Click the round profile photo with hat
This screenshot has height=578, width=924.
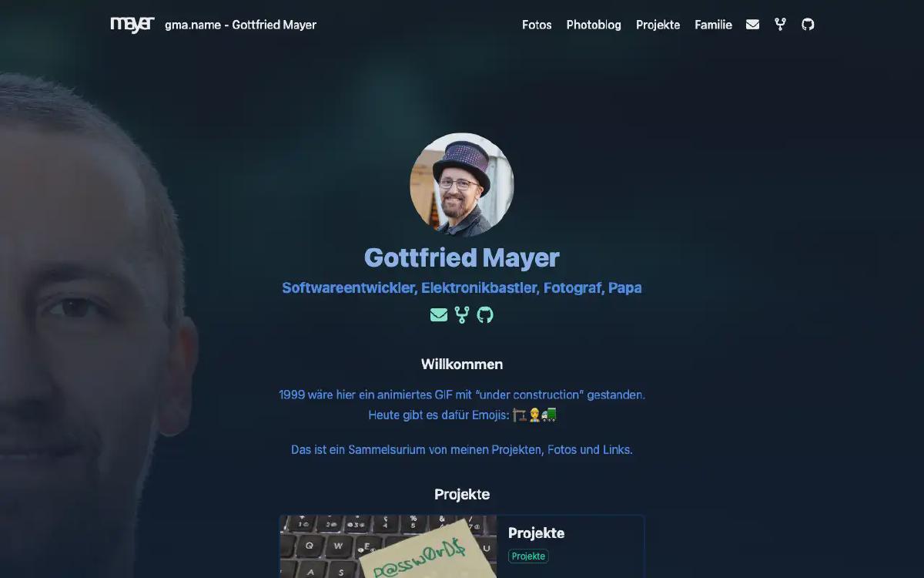[462, 185]
